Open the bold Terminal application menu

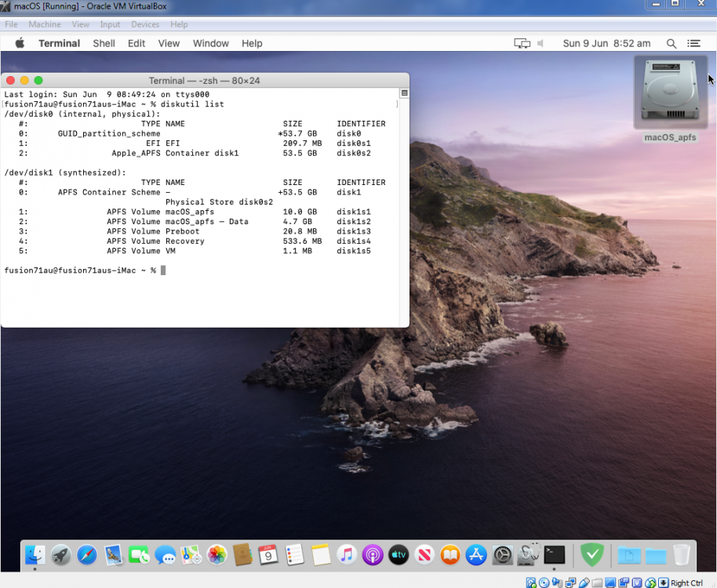[x=59, y=43]
